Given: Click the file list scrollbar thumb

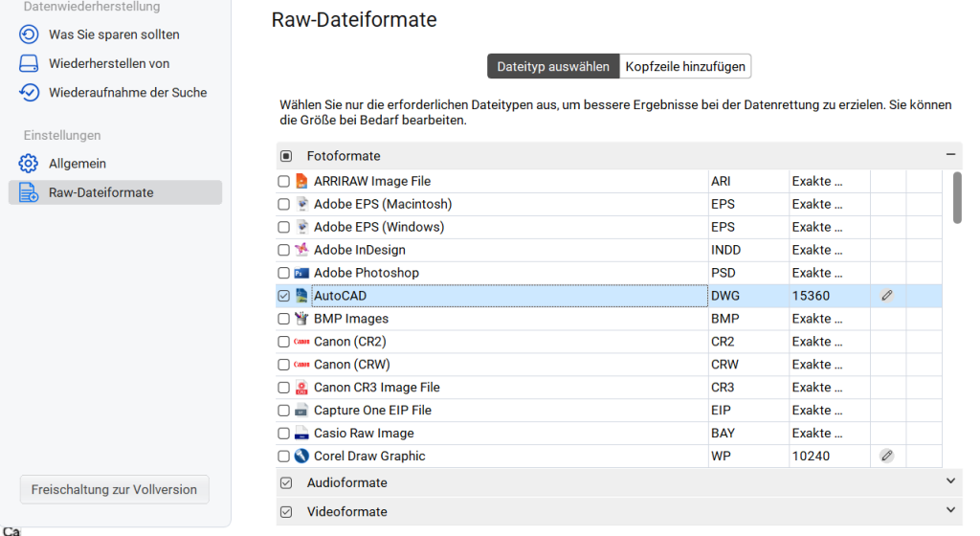Looking at the screenshot, I should pos(957,197).
